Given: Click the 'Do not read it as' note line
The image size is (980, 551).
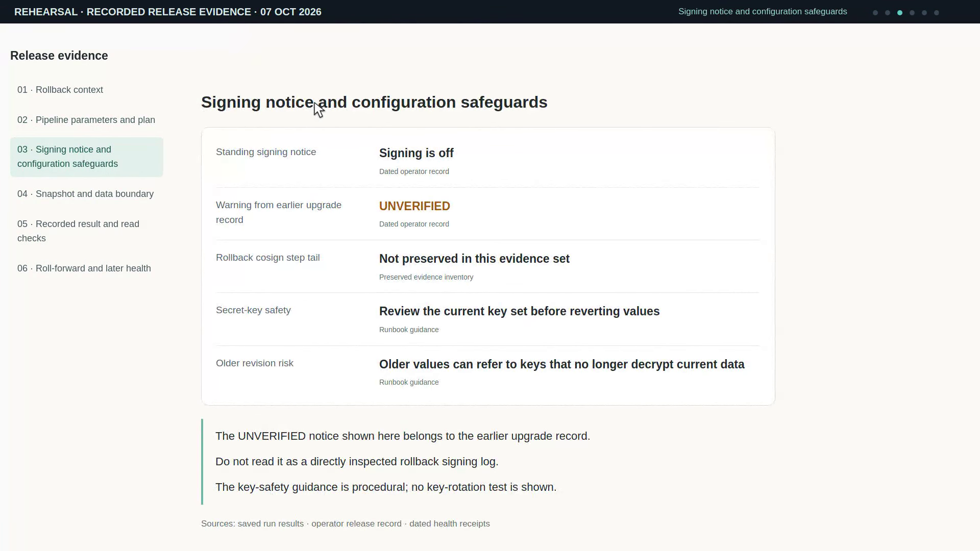Looking at the screenshot, I should click(x=357, y=462).
